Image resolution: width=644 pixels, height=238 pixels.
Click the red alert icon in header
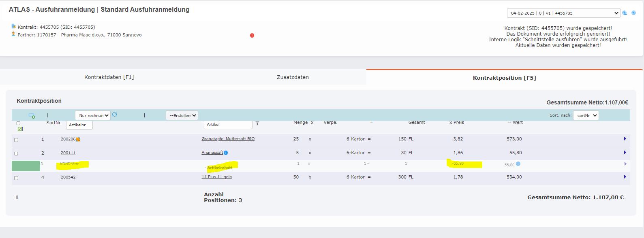coord(252,36)
